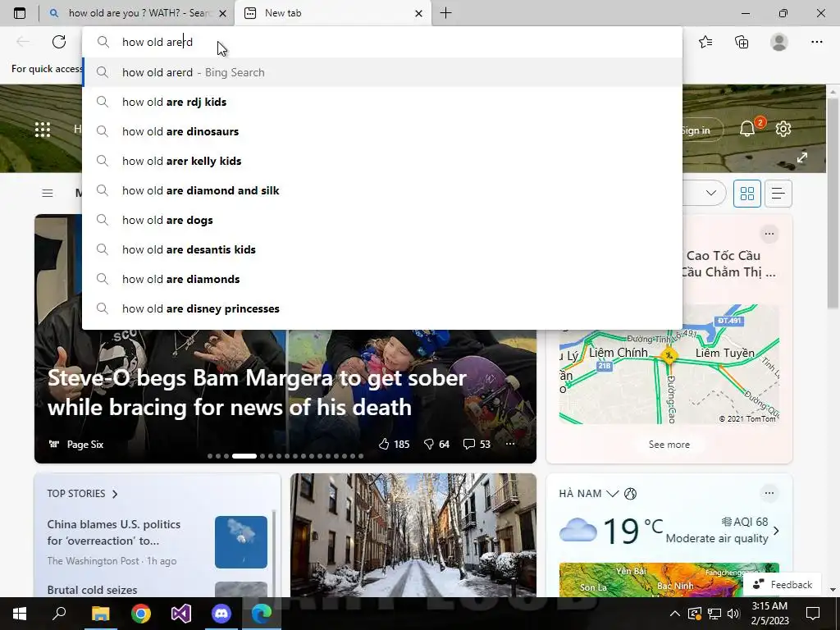Choose suggestion 'how old are dinosaurs'
The height and width of the screenshot is (630, 840).
(x=382, y=131)
